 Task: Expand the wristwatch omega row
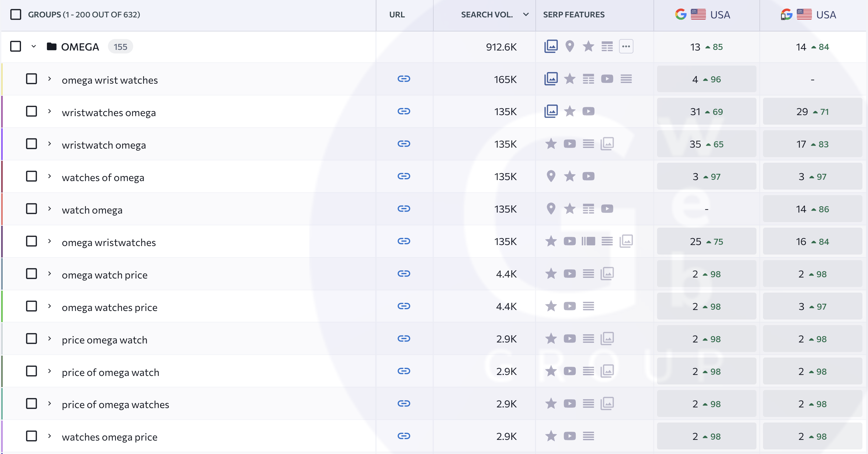50,144
